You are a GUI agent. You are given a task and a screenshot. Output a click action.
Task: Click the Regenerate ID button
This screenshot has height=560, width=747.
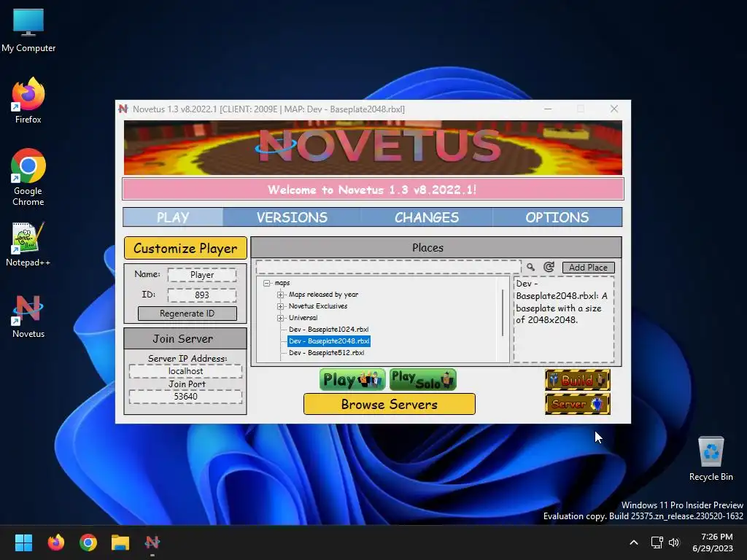187,314
